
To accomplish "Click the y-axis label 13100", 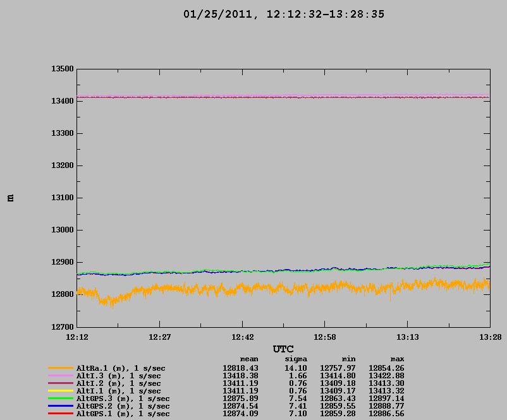I will [63, 198].
